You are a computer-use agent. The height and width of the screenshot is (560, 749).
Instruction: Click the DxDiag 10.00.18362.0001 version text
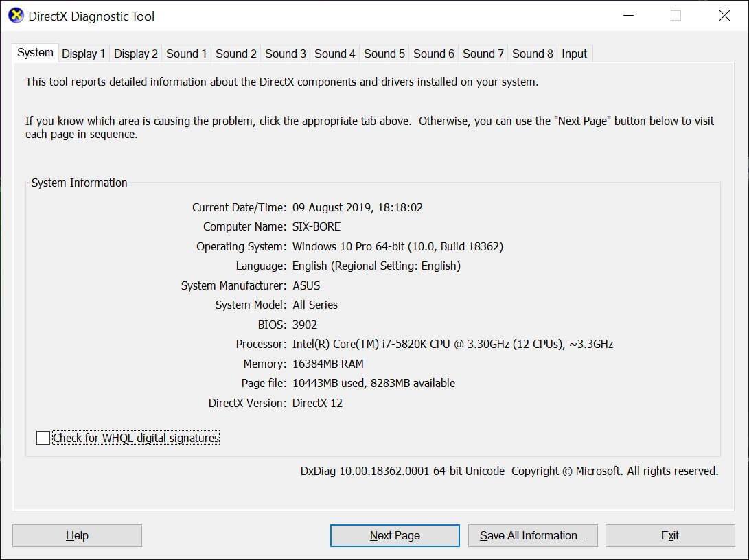click(402, 471)
